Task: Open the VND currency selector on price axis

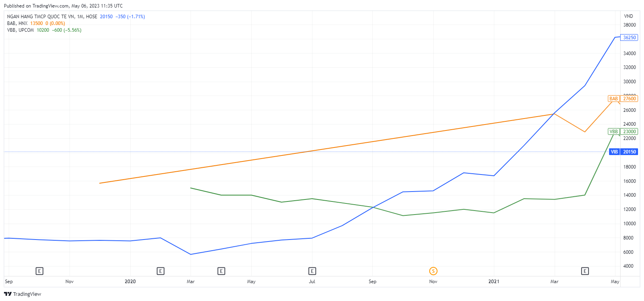Action: click(x=629, y=16)
